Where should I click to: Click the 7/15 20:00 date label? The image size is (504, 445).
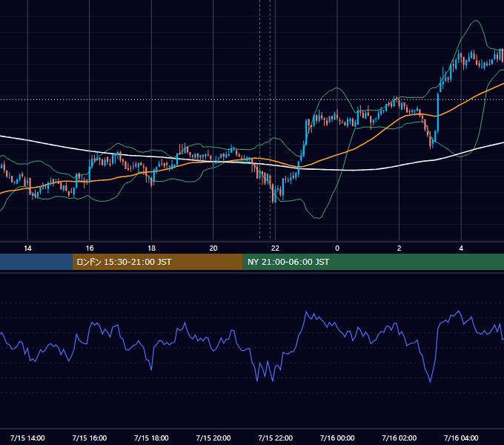[x=213, y=438]
